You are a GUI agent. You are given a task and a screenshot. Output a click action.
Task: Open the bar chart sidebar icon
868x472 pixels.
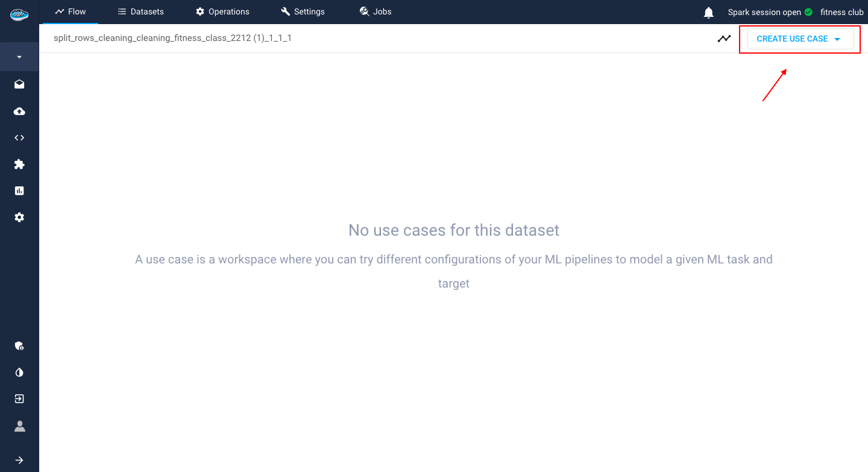click(x=19, y=190)
